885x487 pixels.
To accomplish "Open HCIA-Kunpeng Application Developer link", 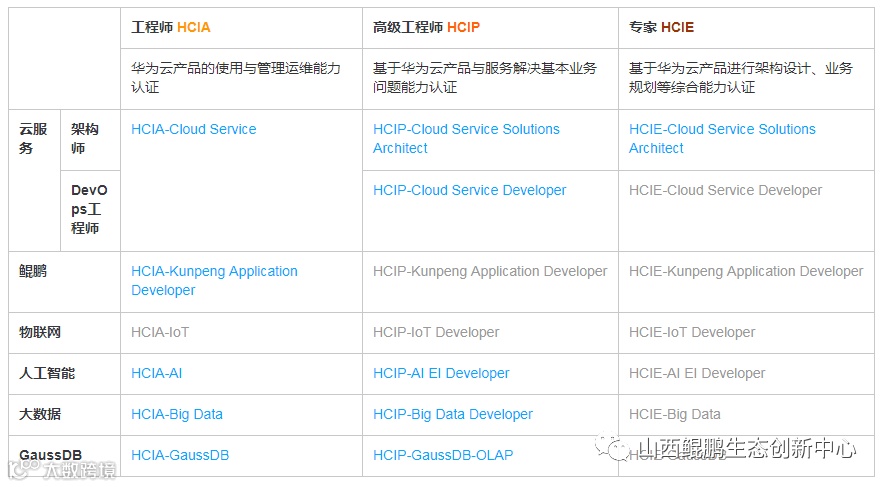I will point(214,280).
